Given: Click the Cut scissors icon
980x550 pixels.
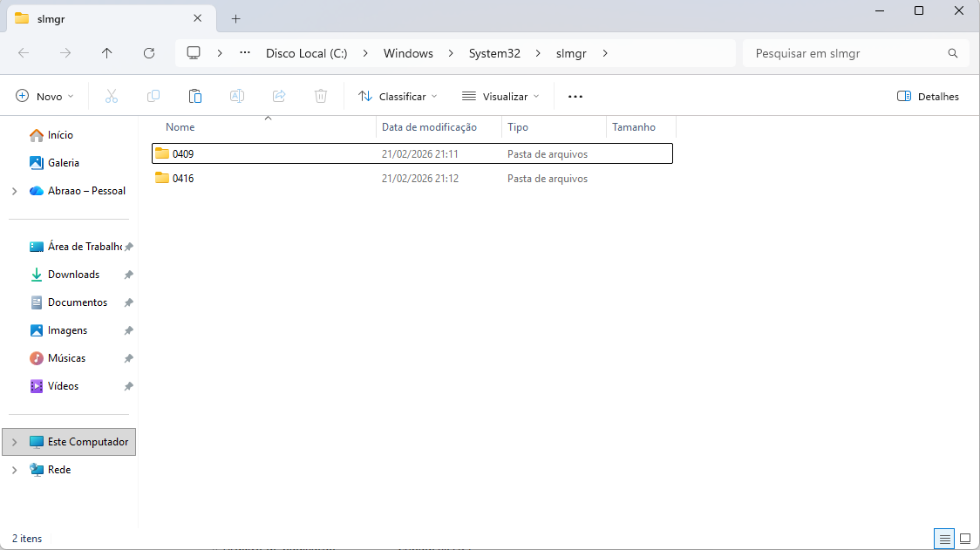Looking at the screenshot, I should pyautogui.click(x=112, y=96).
